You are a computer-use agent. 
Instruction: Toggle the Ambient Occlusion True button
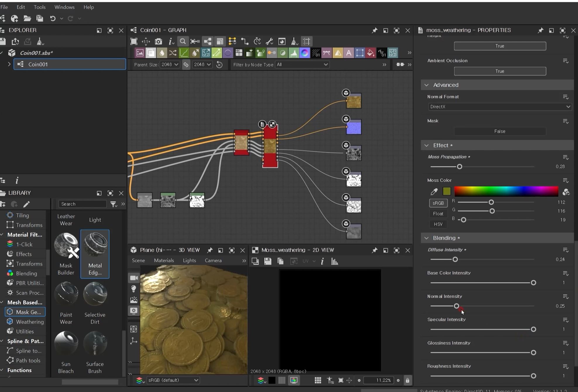pyautogui.click(x=499, y=71)
